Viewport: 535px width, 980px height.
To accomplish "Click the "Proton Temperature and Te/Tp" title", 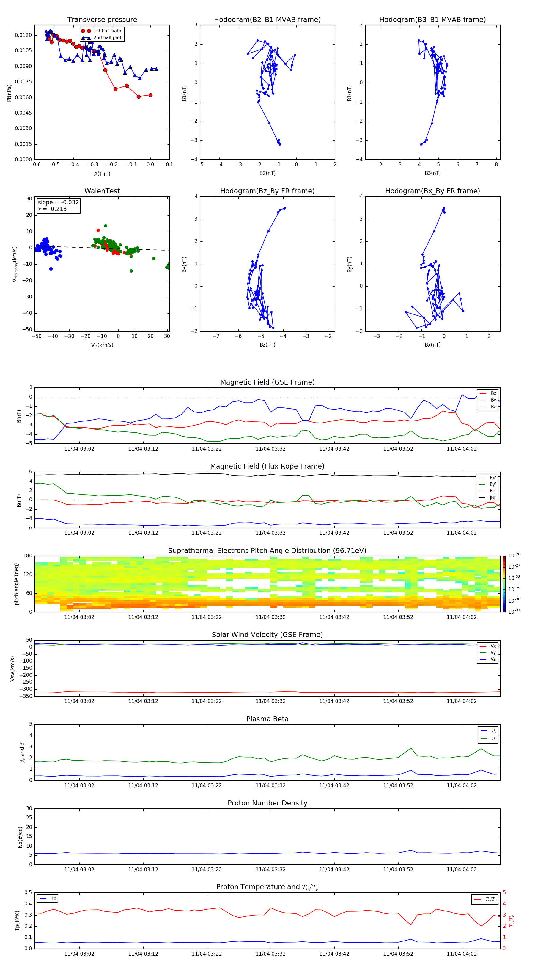I will 267,887.
